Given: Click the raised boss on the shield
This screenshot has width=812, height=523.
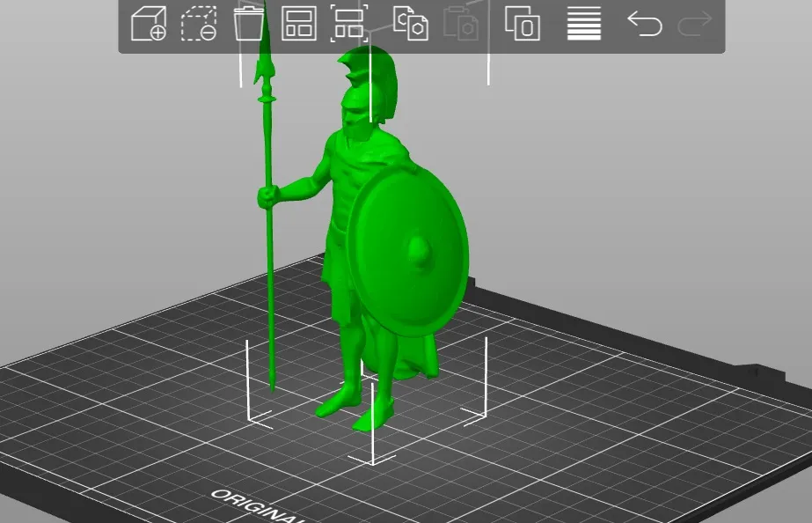Looking at the screenshot, I should [x=421, y=252].
